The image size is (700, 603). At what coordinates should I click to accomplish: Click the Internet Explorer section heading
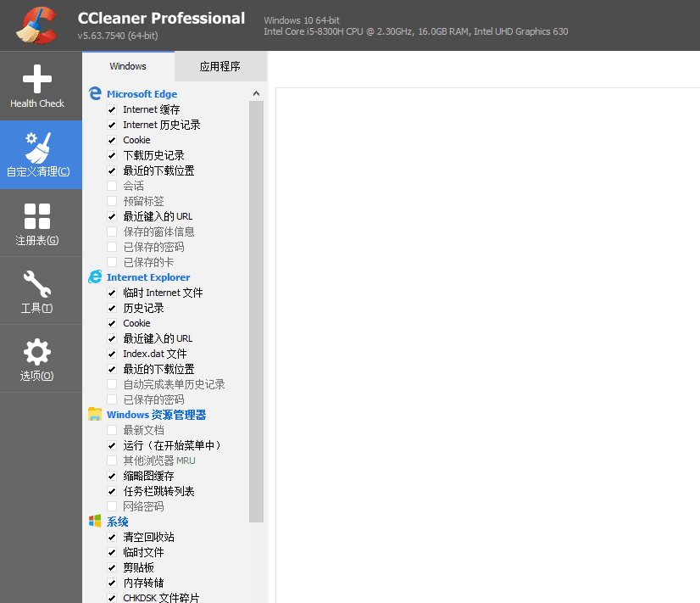148,277
